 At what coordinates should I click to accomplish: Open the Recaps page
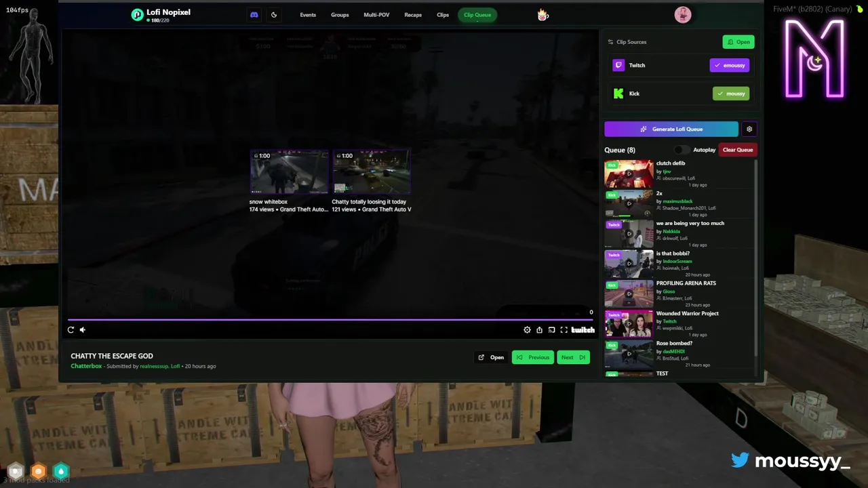pos(413,15)
